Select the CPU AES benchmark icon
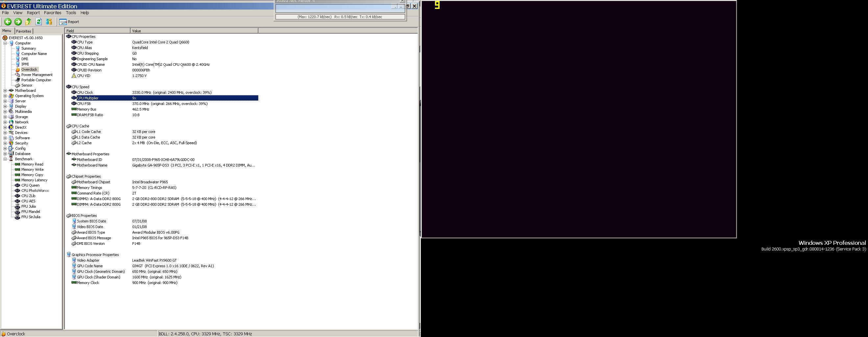 click(17, 201)
